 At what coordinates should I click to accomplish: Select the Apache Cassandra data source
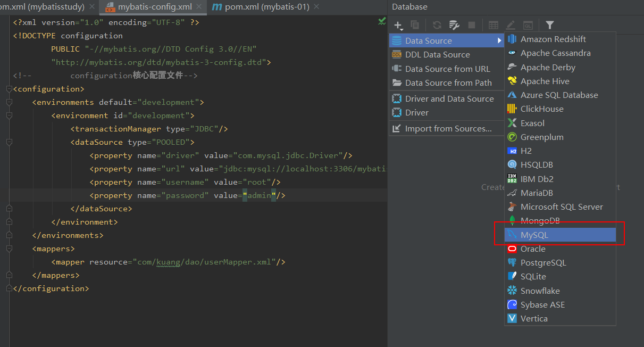coord(560,53)
